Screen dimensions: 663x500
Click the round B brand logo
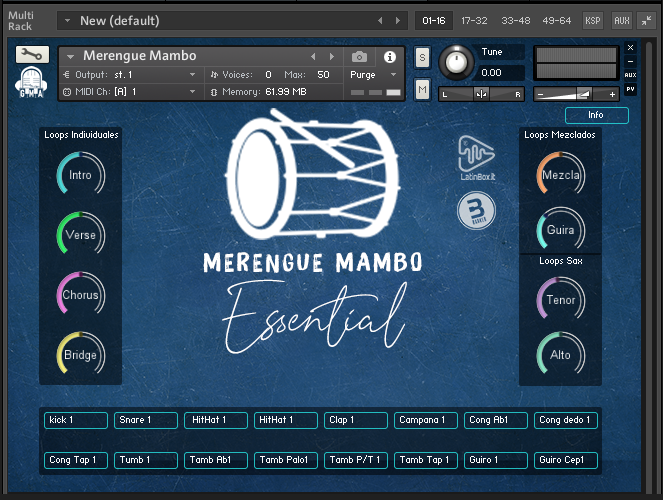point(477,210)
